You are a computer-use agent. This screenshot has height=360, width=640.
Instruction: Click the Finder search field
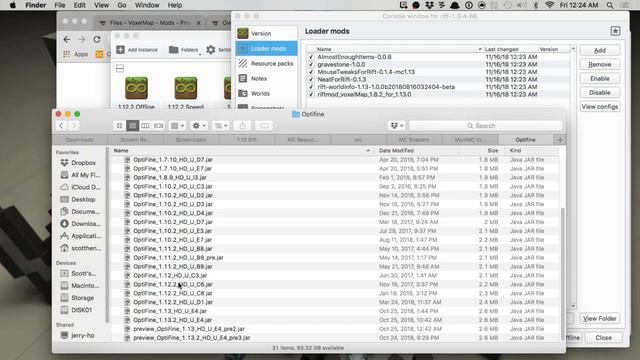point(486,126)
